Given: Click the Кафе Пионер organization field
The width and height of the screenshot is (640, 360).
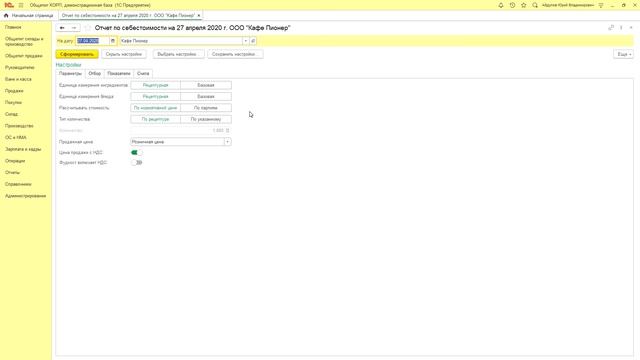Looking at the screenshot, I should click(x=181, y=41).
